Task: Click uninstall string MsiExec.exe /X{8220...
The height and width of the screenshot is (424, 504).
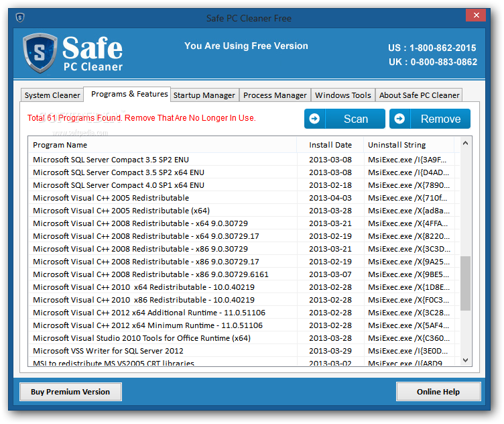Action: pos(409,236)
